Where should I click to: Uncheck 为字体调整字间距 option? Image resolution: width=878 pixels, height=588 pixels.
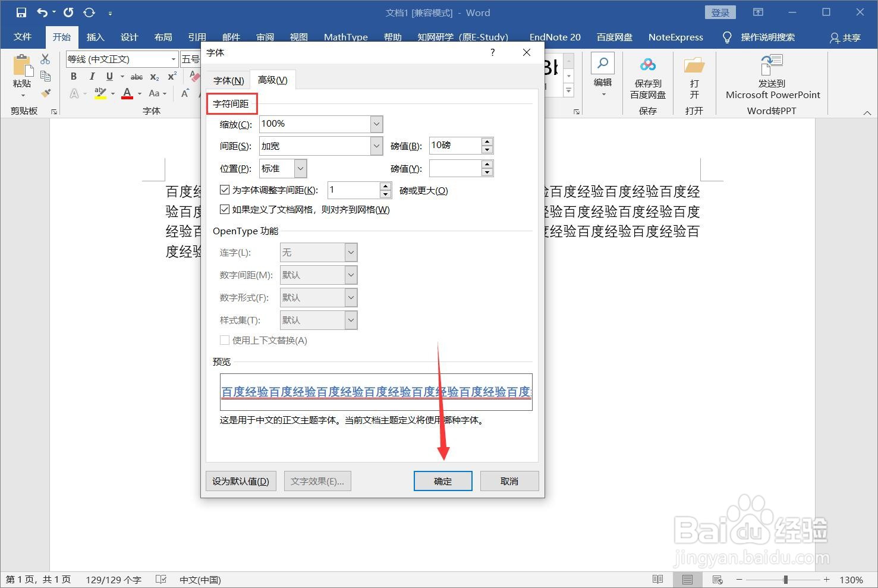pos(225,189)
